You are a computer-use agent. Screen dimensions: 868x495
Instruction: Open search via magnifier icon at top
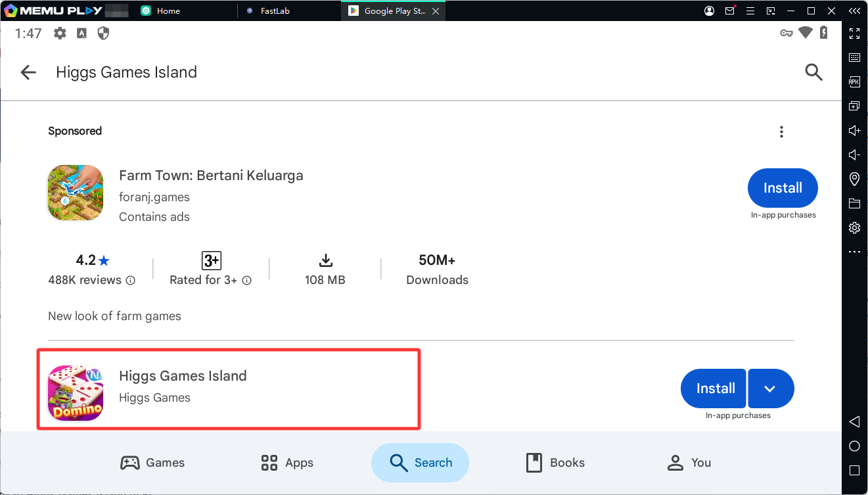813,72
